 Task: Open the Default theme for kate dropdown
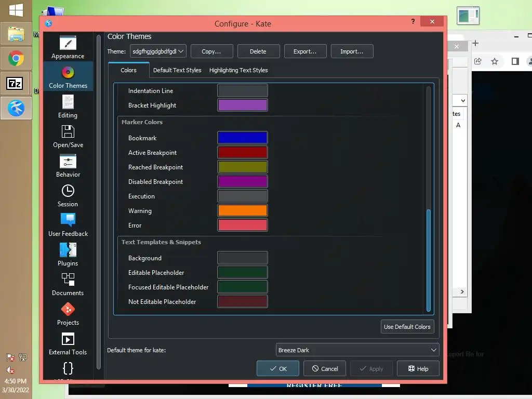point(357,350)
